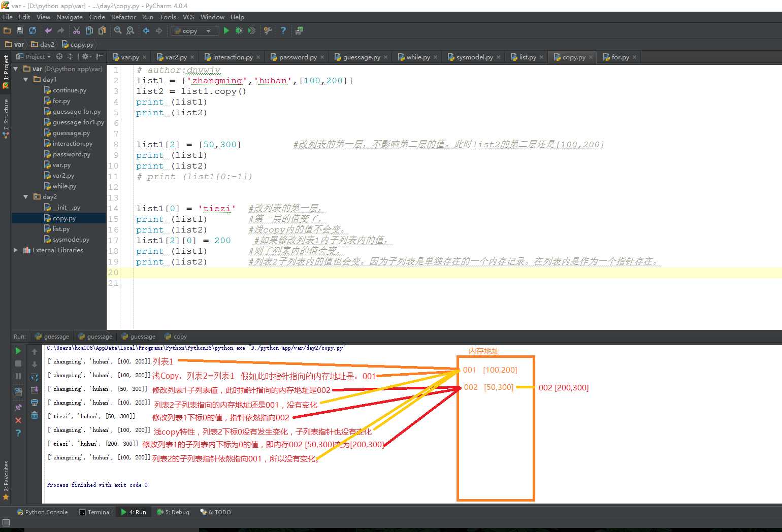Run 'copy' with the green toolbar play button
Screen dimensions: 782x532
tap(226, 30)
